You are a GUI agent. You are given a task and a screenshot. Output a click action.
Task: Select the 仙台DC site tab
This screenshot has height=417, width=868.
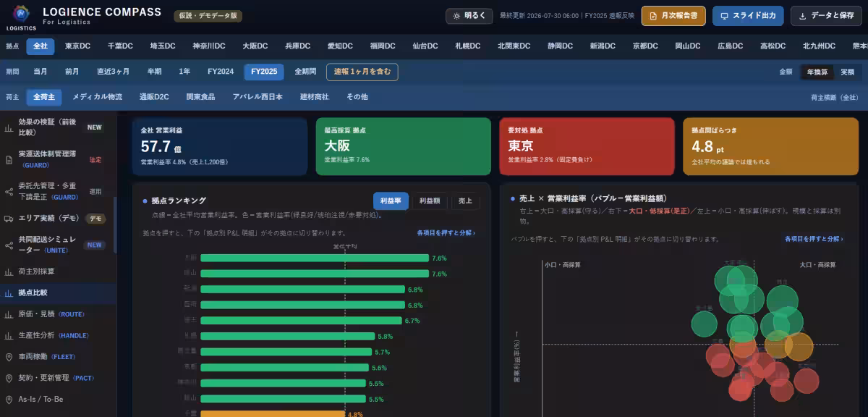(x=425, y=46)
